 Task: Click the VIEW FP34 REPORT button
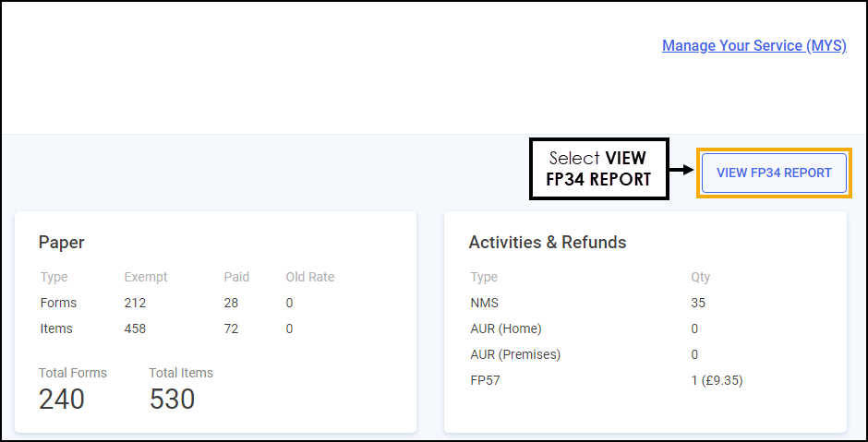point(774,173)
